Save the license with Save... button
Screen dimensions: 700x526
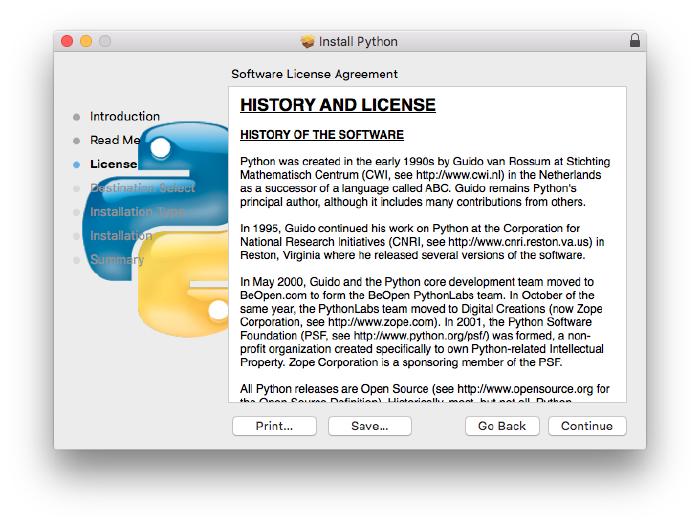(370, 426)
